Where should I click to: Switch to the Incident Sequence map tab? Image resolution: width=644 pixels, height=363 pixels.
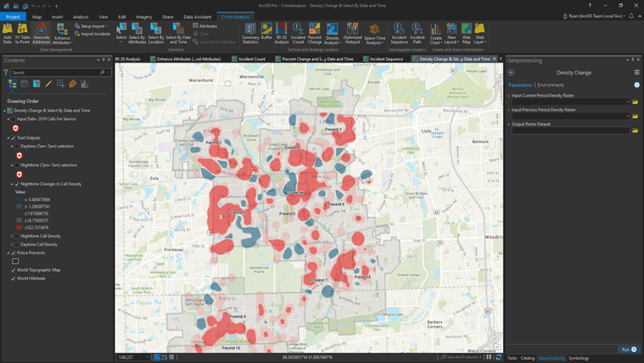386,59
